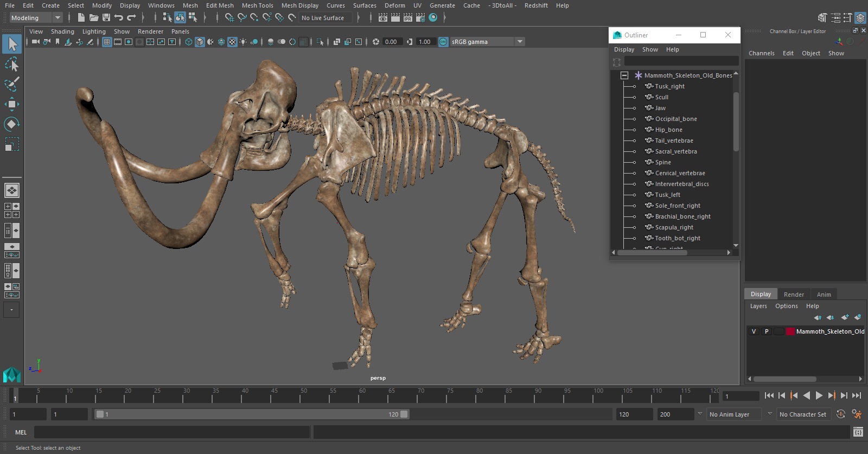Enable snap to curves icon
The width and height of the screenshot is (868, 454).
tap(242, 18)
